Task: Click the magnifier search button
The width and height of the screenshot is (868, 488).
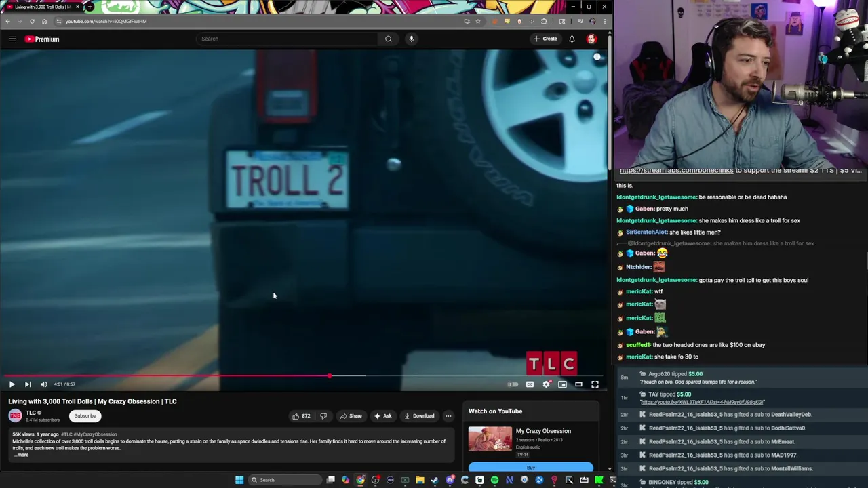Action: tap(389, 39)
